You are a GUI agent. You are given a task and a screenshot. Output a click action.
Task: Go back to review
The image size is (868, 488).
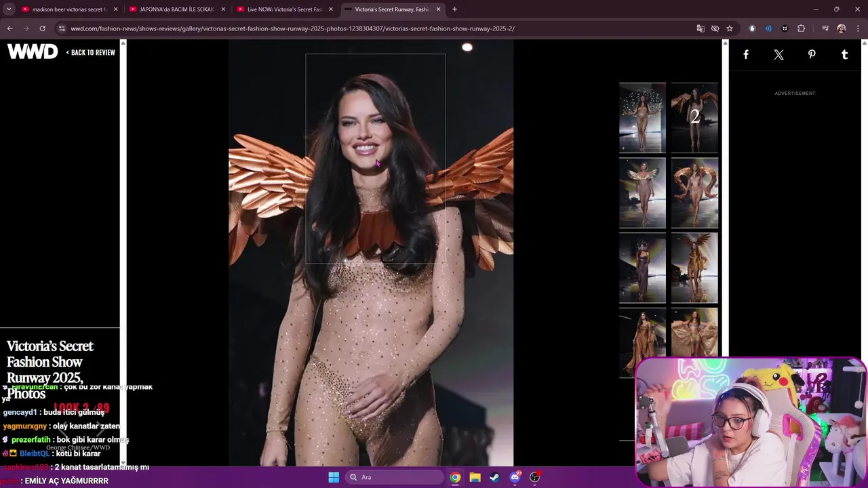[91, 52]
